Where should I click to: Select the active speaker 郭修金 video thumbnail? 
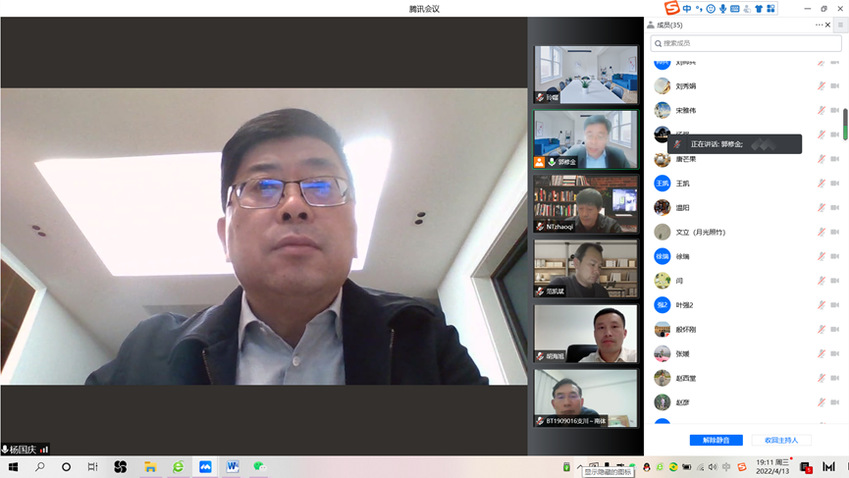tap(585, 139)
